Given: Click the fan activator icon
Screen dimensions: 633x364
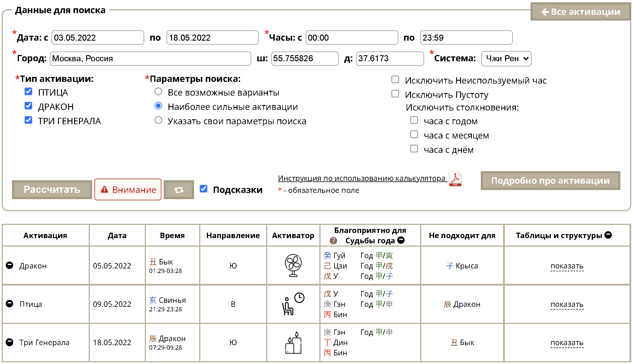Looking at the screenshot, I should (293, 265).
